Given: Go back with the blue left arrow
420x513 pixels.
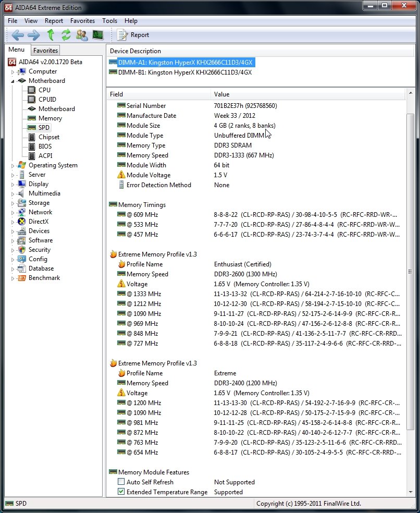Looking at the screenshot, I should pos(17,35).
